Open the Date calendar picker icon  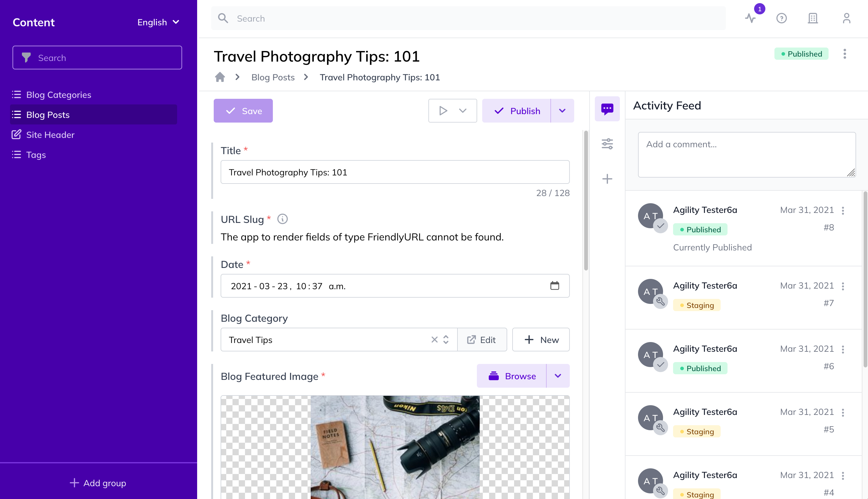(554, 286)
